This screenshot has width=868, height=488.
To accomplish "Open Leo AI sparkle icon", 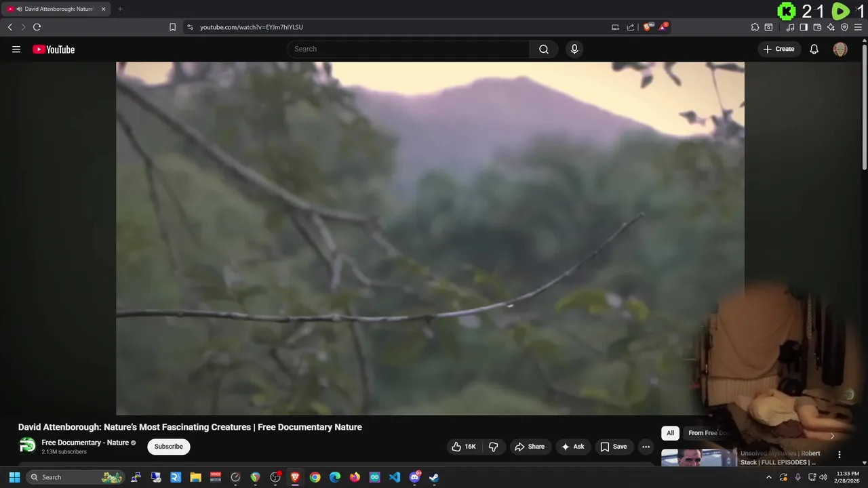I will coord(831,27).
